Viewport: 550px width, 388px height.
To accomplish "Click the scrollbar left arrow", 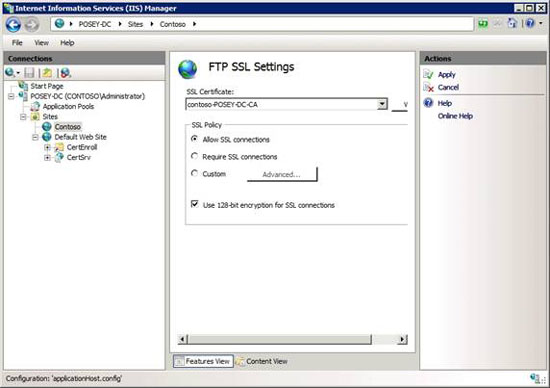I will point(182,339).
